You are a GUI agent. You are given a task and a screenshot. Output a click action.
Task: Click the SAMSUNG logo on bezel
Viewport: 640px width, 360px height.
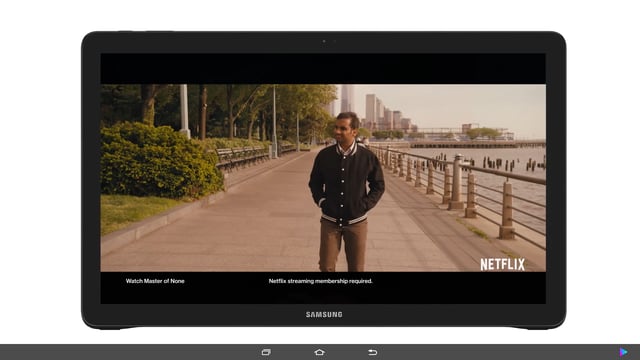324,314
